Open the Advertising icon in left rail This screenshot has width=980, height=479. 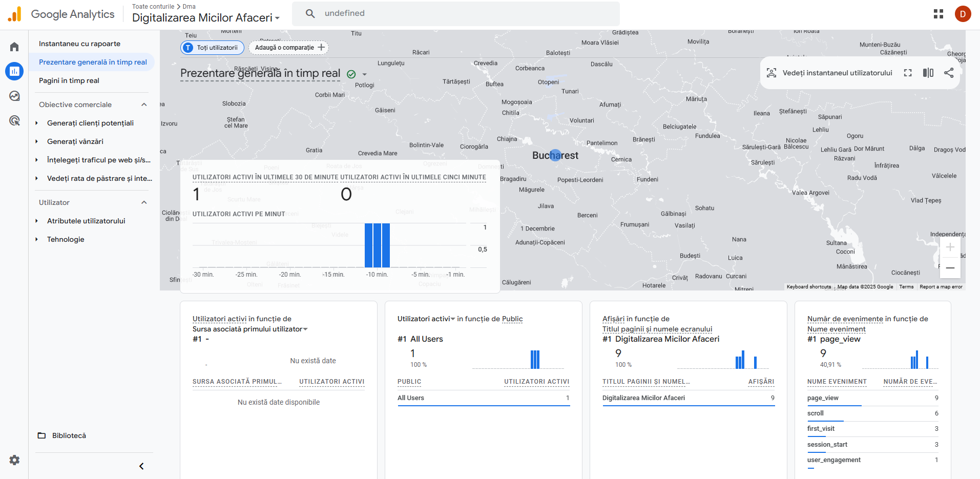click(x=14, y=121)
